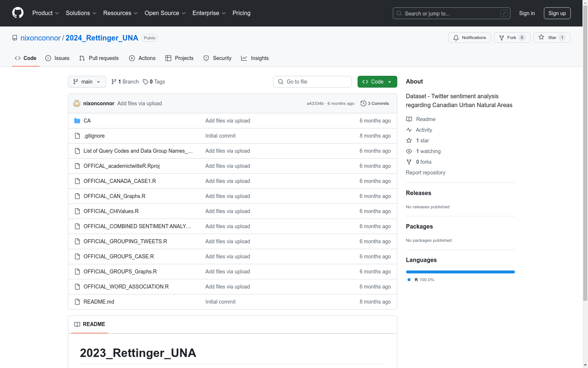This screenshot has height=368, width=588.
Task: View the 3 Commits history link
Action: [x=375, y=103]
